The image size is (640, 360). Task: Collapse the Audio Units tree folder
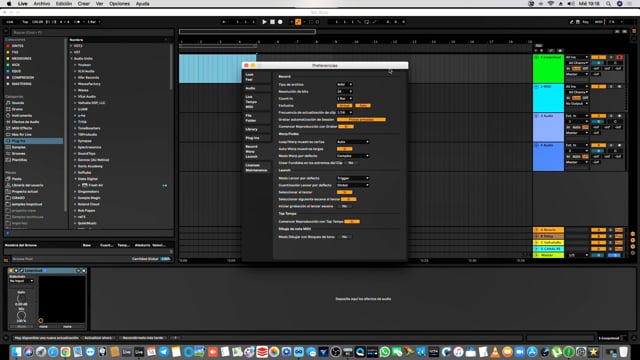tap(72, 58)
